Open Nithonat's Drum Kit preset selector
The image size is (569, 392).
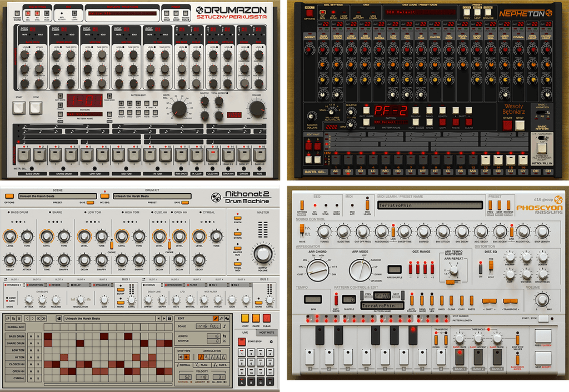tap(152, 196)
